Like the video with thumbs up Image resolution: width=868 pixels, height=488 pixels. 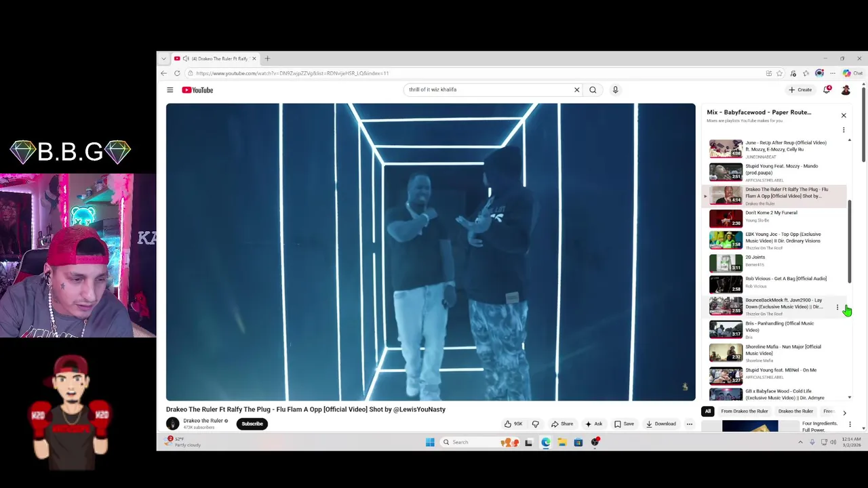click(x=513, y=424)
